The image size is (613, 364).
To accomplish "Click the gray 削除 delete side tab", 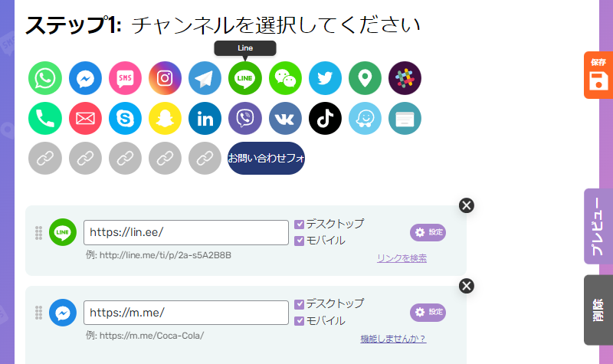I will [598, 310].
